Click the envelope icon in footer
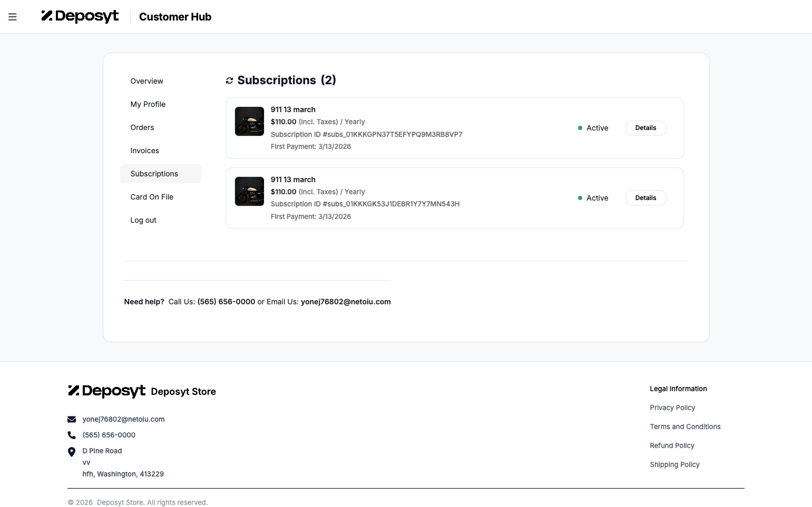The height and width of the screenshot is (507, 812). (x=72, y=420)
